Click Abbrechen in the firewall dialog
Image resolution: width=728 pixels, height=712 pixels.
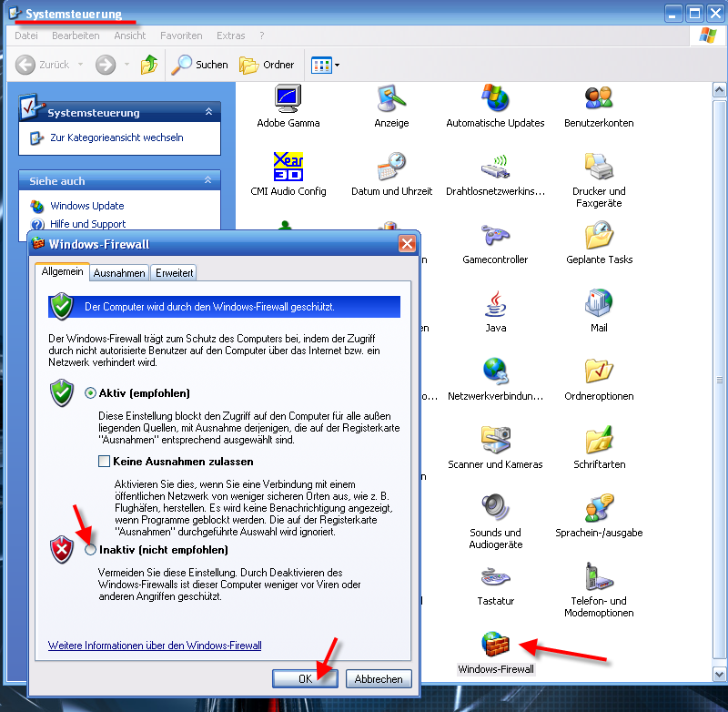tap(379, 679)
